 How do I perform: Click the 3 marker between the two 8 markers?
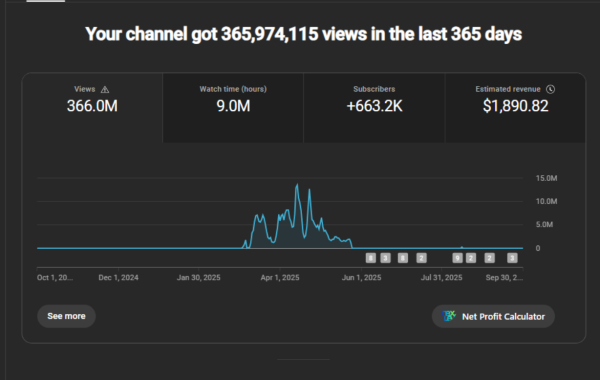tap(385, 258)
